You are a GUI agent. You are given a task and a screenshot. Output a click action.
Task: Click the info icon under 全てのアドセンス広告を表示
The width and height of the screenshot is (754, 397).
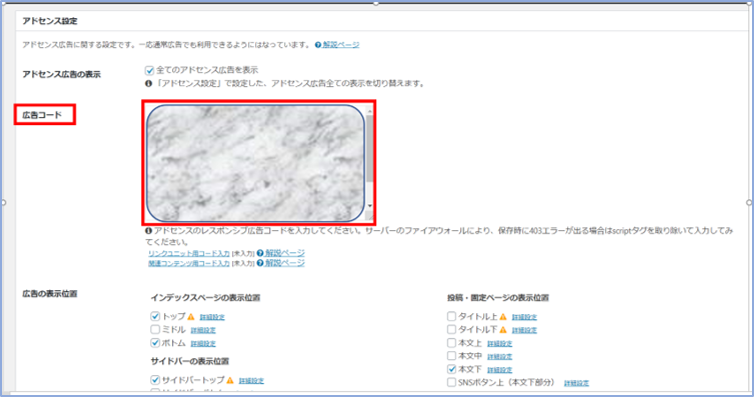pos(149,84)
